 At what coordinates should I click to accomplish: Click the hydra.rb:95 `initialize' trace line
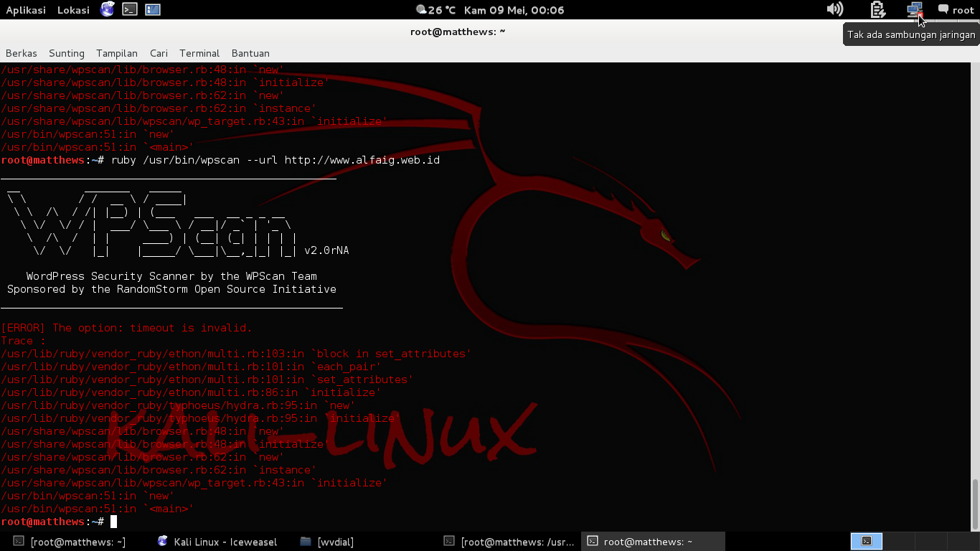(x=201, y=418)
